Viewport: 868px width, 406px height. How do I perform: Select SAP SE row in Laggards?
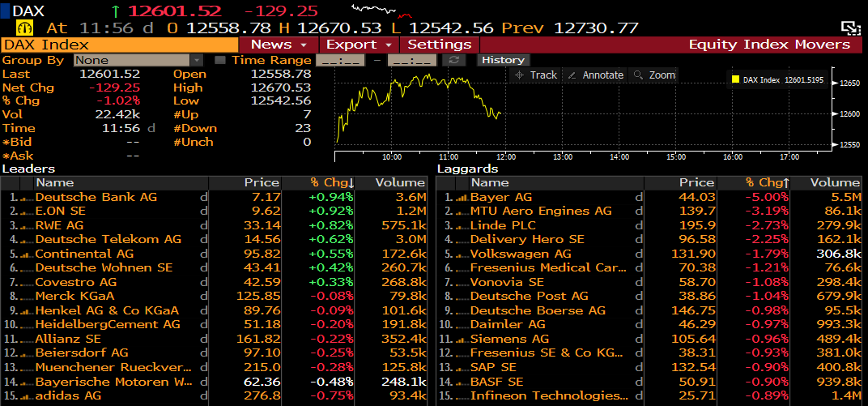[649, 367]
